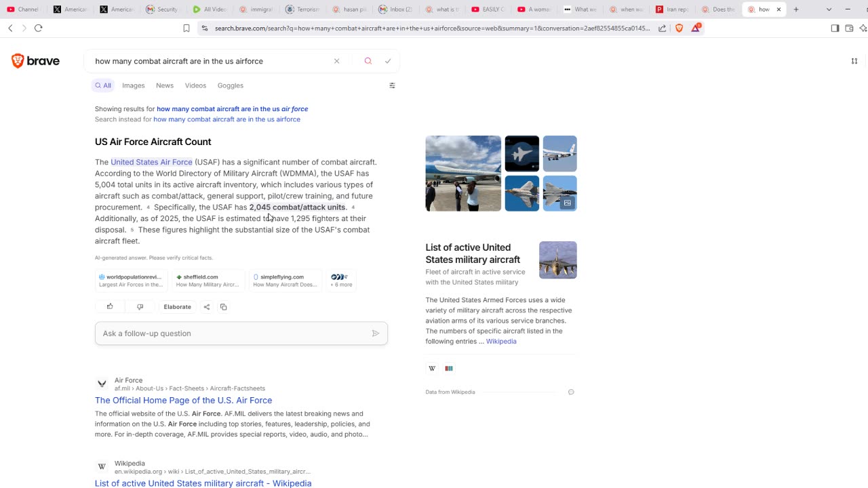Image resolution: width=868 pixels, height=488 pixels.
Task: Clear the search query with X
Action: click(x=336, y=61)
